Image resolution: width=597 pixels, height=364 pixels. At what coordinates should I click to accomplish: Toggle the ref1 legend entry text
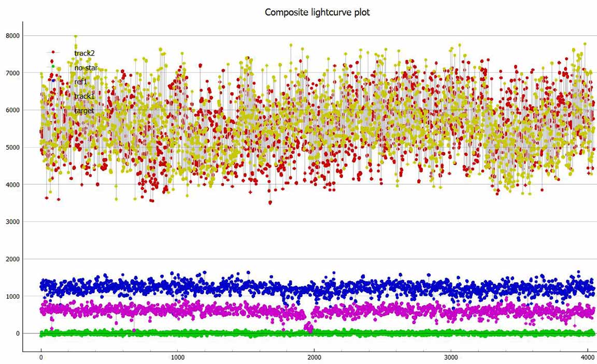[81, 81]
